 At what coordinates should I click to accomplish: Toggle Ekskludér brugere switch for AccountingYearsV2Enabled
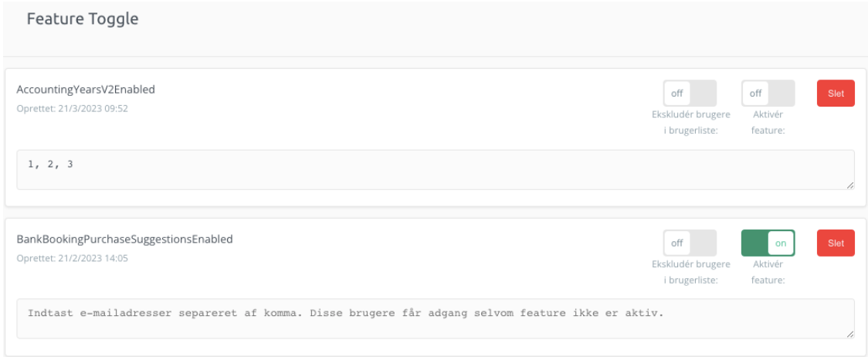click(x=690, y=93)
